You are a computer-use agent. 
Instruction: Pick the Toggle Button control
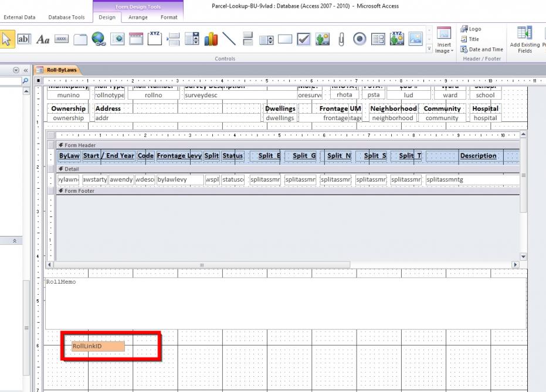[x=248, y=39]
